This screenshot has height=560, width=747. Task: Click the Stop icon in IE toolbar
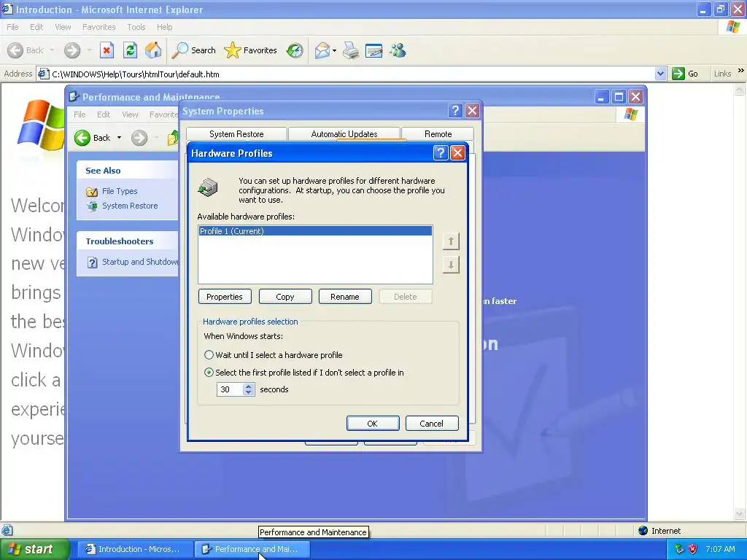click(107, 50)
